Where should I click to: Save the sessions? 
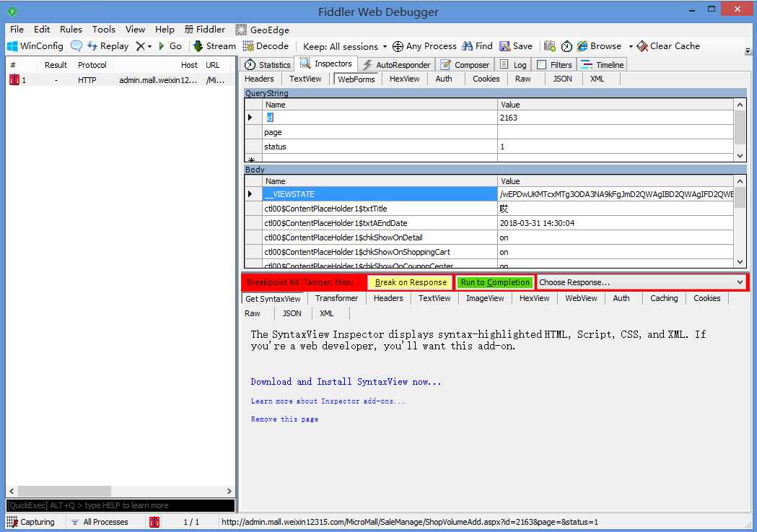click(x=516, y=46)
